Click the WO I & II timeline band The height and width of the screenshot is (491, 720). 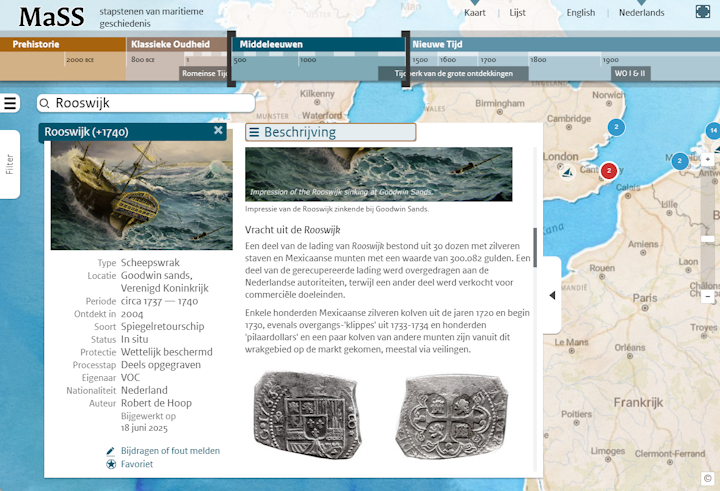point(630,73)
